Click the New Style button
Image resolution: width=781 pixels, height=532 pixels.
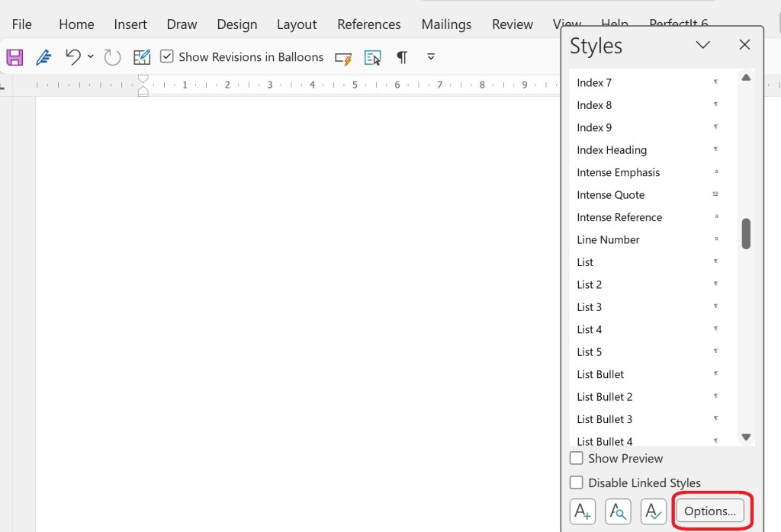pyautogui.click(x=582, y=511)
